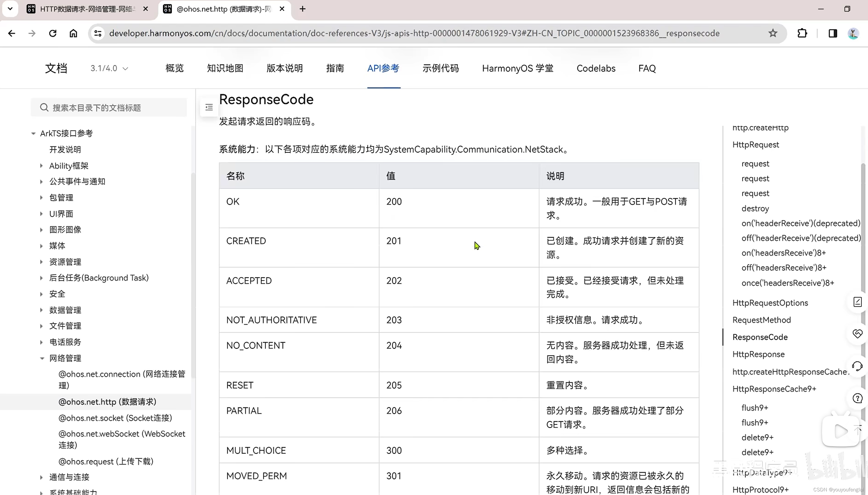Open the 示例代码 navigation tab
The image size is (868, 495).
point(441,68)
